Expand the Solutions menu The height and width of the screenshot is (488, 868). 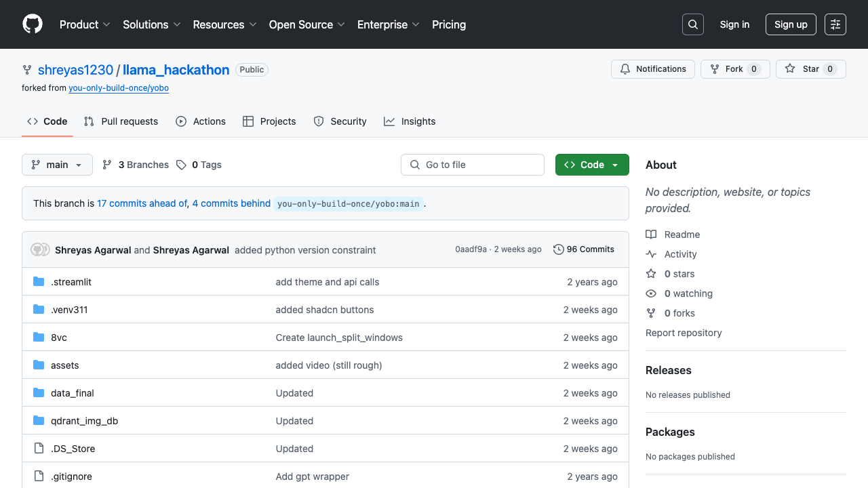152,24
